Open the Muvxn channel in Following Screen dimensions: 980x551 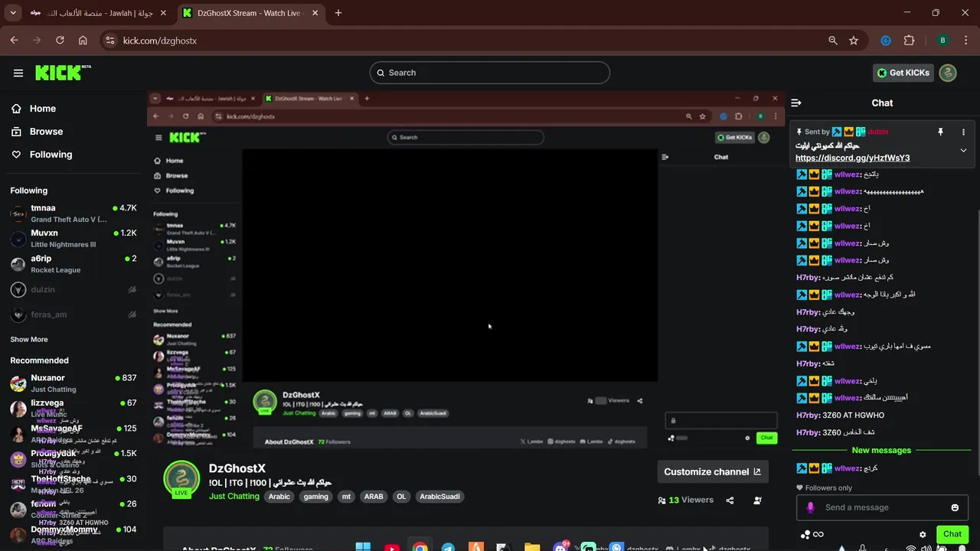tap(73, 239)
